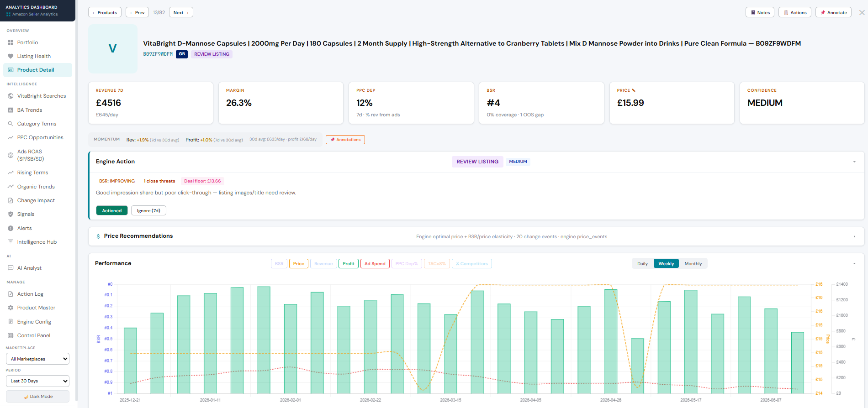Viewport: 868px width, 408px height.
Task: Click the Product Detail icon
Action: coord(11,70)
